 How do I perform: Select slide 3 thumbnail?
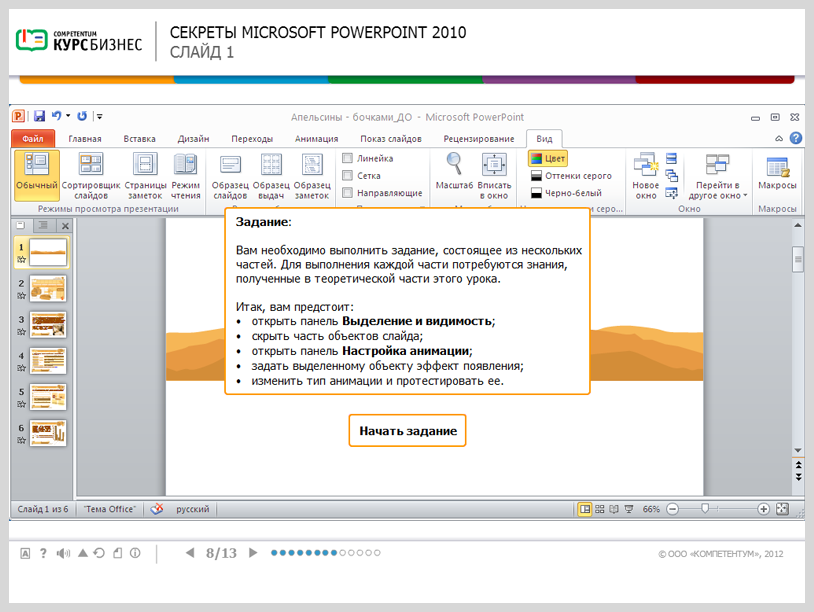pos(48,324)
